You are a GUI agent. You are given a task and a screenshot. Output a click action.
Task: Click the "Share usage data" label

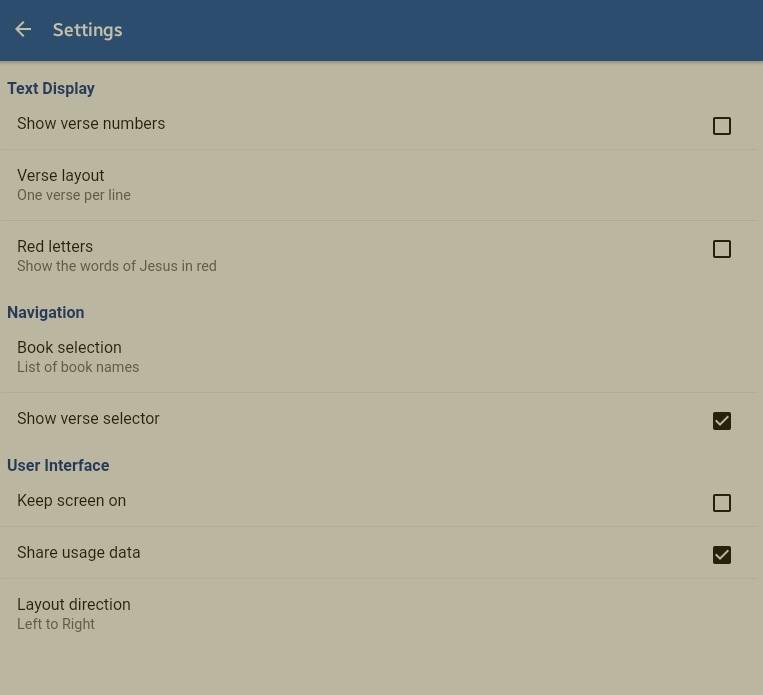click(x=78, y=553)
